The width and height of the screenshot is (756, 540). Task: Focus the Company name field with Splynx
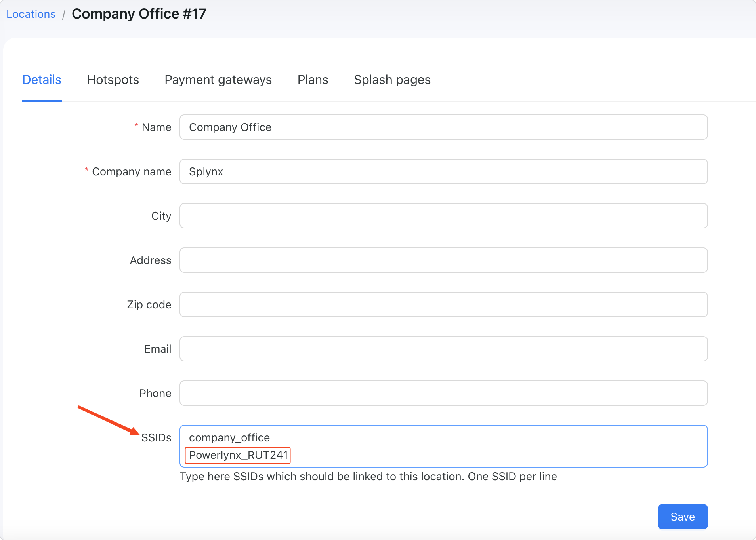(x=443, y=171)
